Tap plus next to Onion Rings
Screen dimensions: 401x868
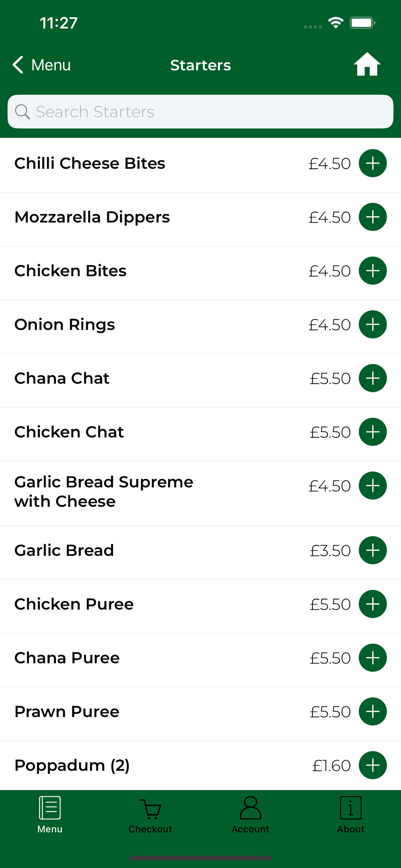click(372, 325)
